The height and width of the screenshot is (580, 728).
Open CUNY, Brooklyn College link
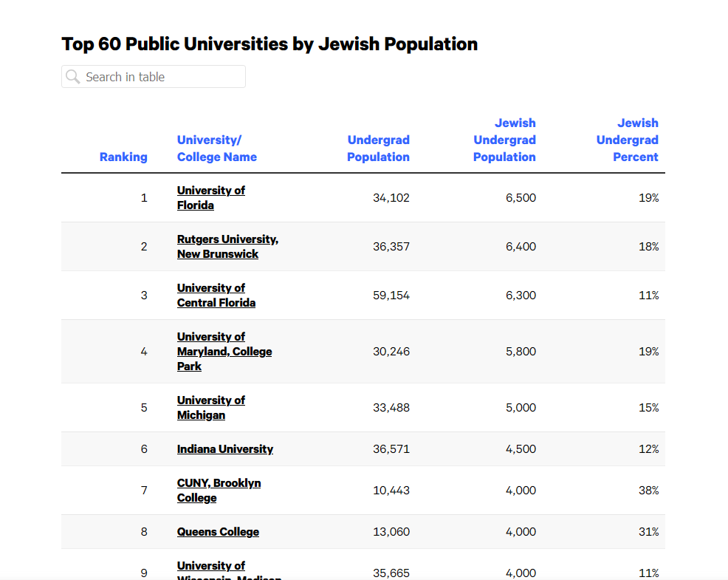click(x=219, y=491)
